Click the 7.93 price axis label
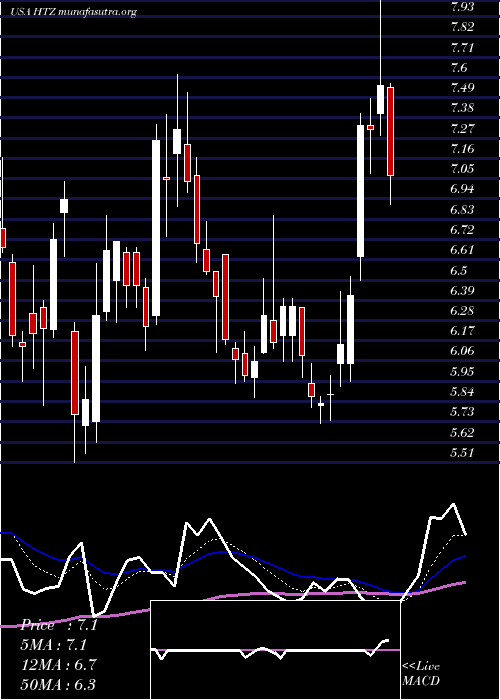 tap(463, 6)
